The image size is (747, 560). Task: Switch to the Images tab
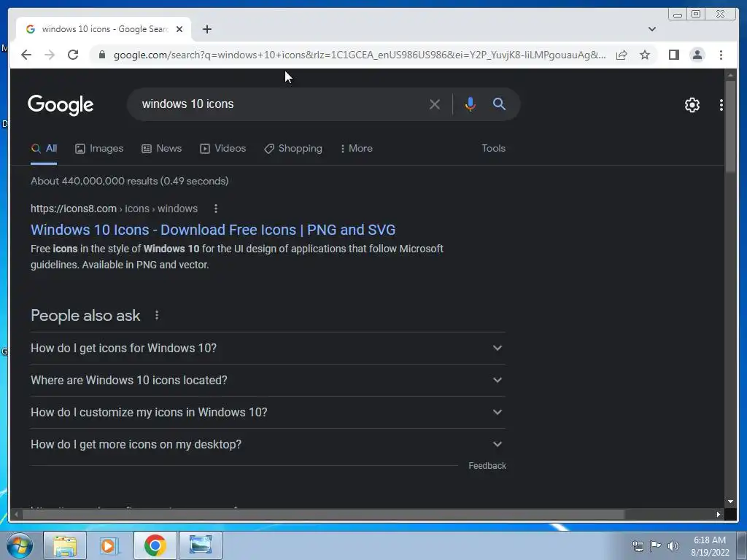click(99, 149)
